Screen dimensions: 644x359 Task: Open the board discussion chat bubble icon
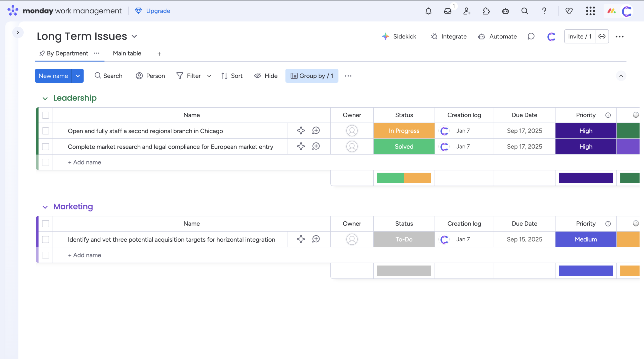[x=531, y=36]
